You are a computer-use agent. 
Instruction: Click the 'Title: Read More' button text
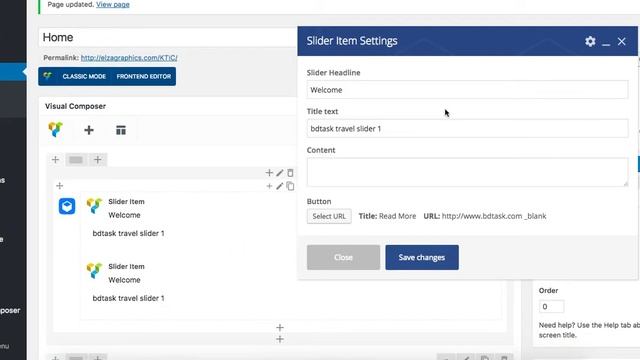(387, 216)
